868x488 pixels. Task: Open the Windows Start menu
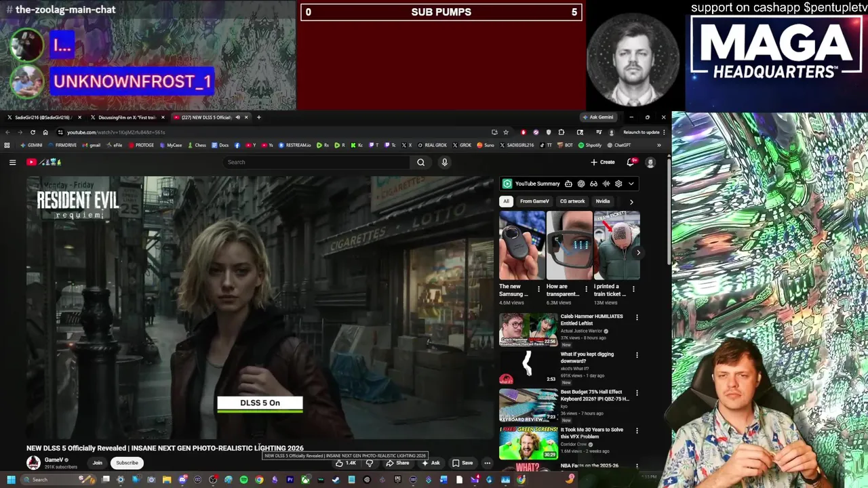pyautogui.click(x=10, y=480)
